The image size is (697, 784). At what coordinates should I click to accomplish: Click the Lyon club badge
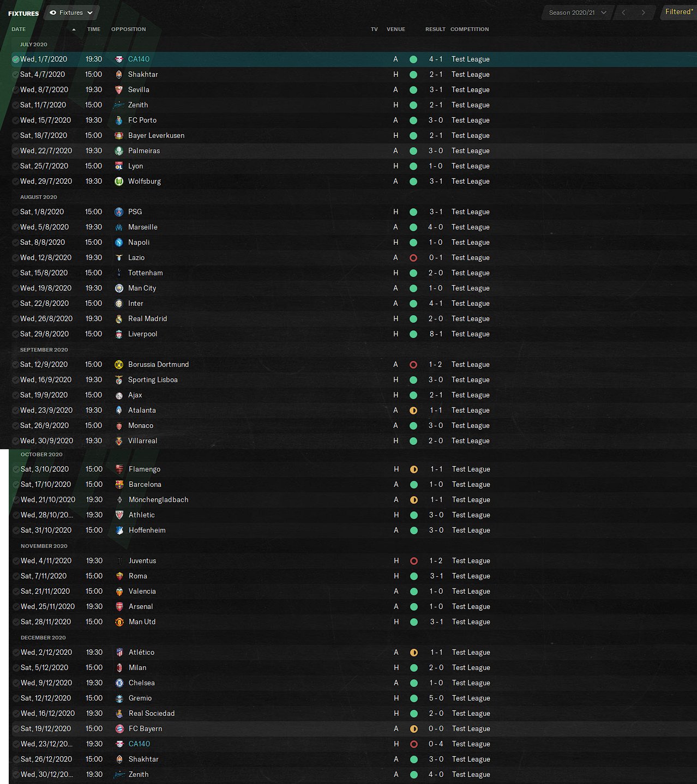(119, 166)
